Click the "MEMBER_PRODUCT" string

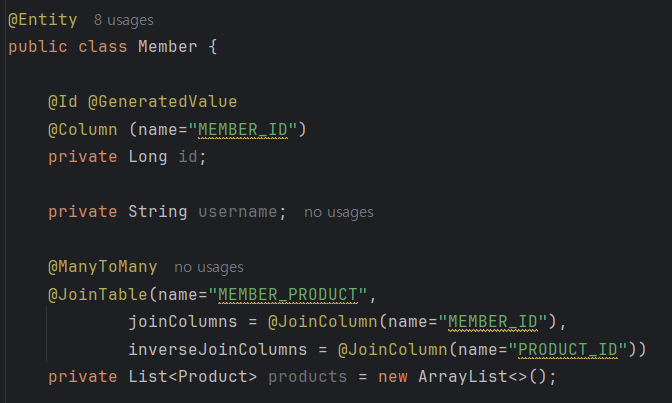pyautogui.click(x=288, y=295)
